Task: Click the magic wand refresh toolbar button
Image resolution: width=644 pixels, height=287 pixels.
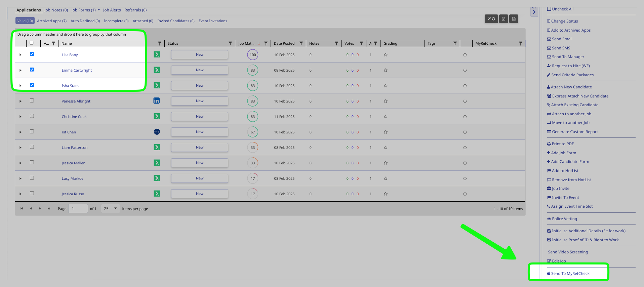Action: [491, 19]
